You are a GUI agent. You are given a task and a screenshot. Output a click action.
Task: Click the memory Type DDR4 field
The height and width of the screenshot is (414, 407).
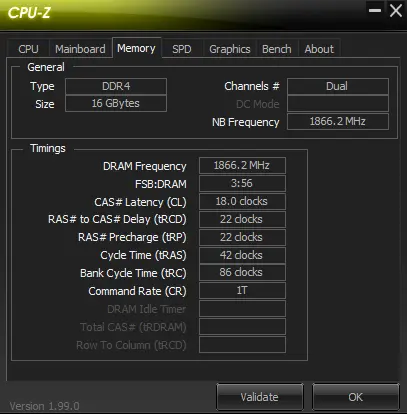[116, 86]
